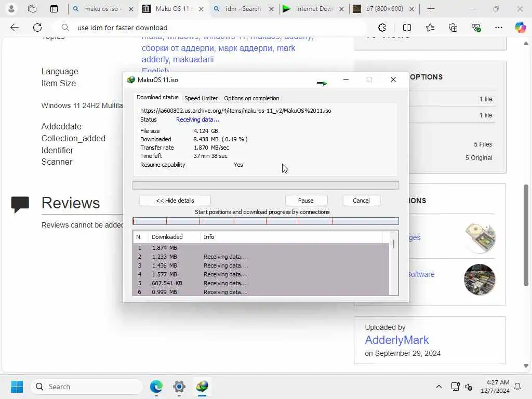This screenshot has width=532, height=399.
Task: Show hidden tray icons chevron
Action: tap(438, 387)
